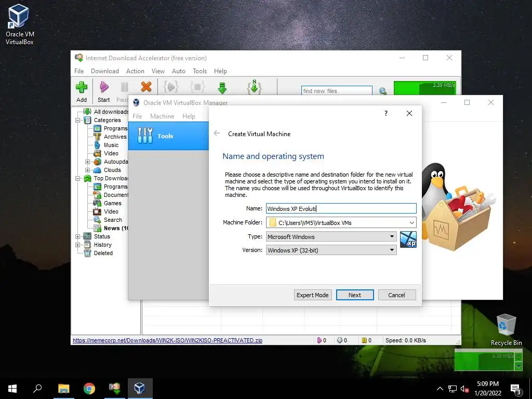532x399 pixels.
Task: Open the notification center icon
Action: [x=516, y=389]
